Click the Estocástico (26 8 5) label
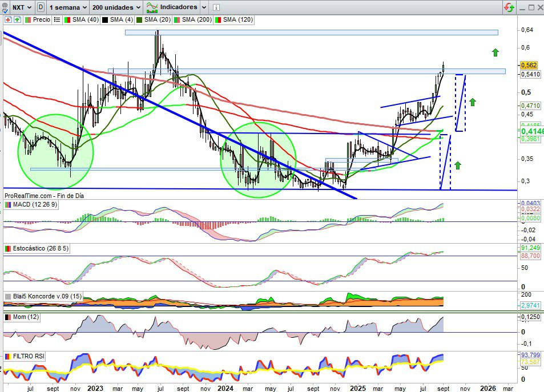The height and width of the screenshot is (392, 544). click(37, 249)
